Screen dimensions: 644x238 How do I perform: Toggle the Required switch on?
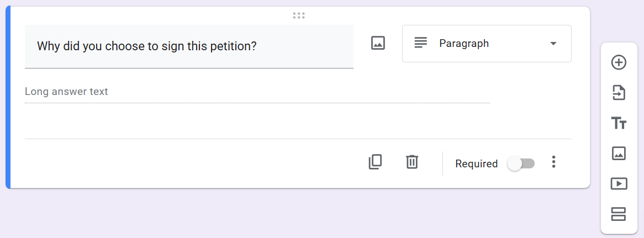(521, 163)
